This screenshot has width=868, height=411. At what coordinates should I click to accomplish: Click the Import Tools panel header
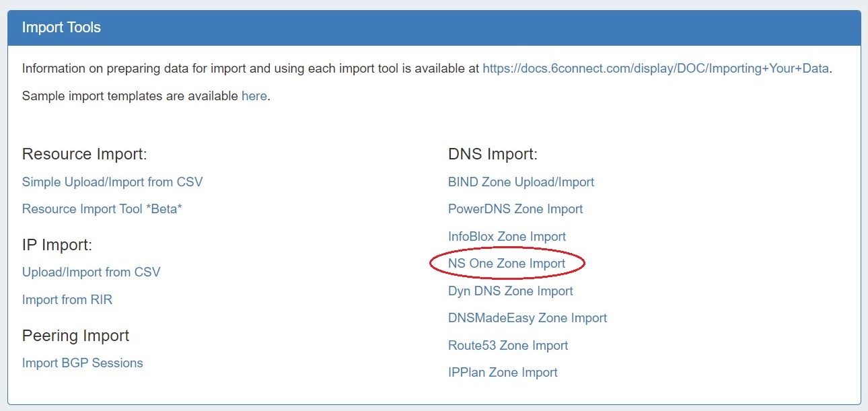click(434, 28)
